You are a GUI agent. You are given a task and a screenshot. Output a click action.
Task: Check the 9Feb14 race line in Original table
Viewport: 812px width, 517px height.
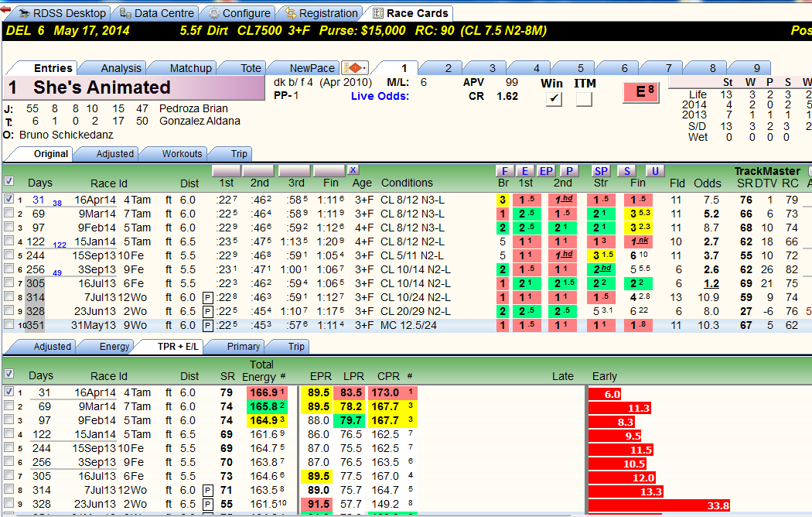[9, 227]
